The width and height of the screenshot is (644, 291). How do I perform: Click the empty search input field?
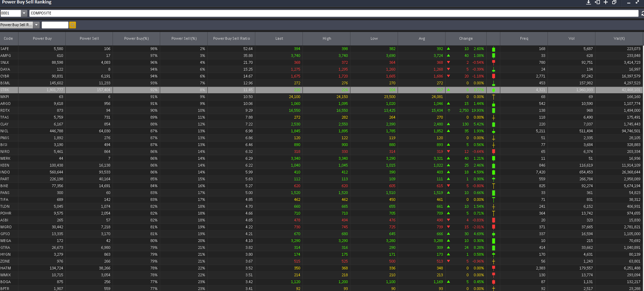(x=55, y=25)
